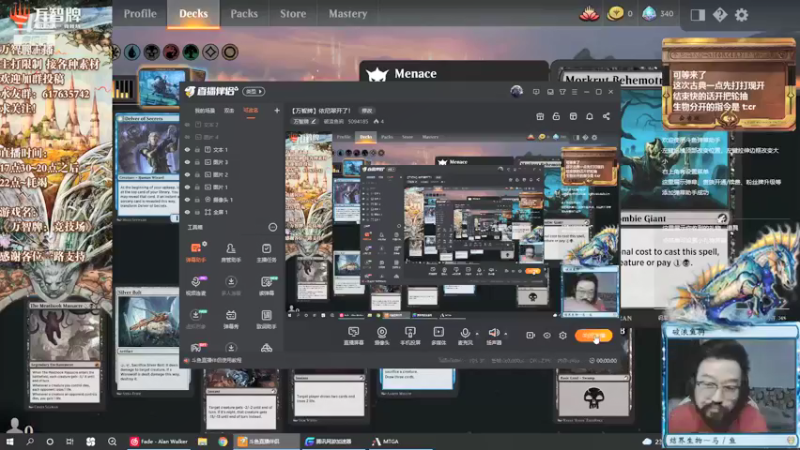Open Chrome from the taskbar
Viewport: 800px width, 450px height.
pos(222,442)
